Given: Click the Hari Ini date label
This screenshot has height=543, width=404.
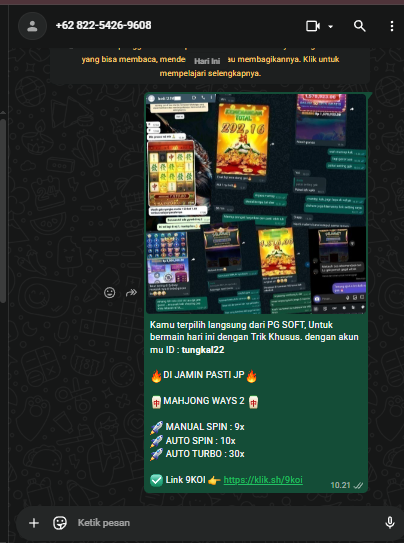Looking at the screenshot, I should [207, 61].
